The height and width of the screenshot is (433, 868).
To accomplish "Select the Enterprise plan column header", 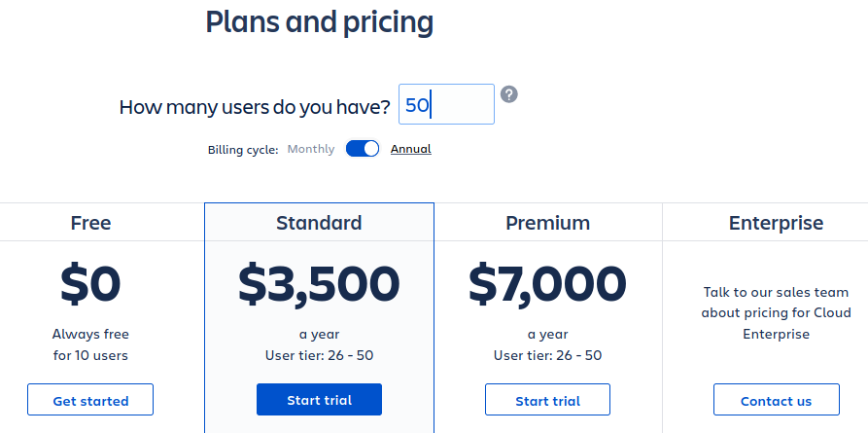I will pyautogui.click(x=776, y=223).
